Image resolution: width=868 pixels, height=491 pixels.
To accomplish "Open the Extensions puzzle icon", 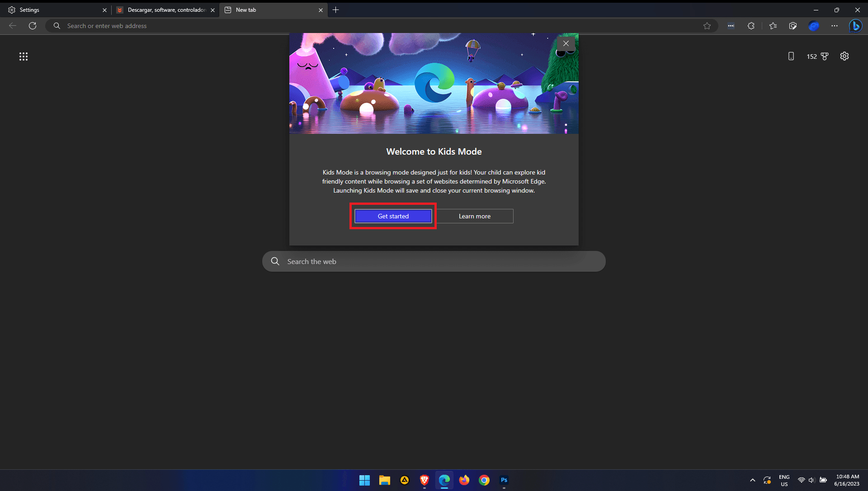I will 751,26.
